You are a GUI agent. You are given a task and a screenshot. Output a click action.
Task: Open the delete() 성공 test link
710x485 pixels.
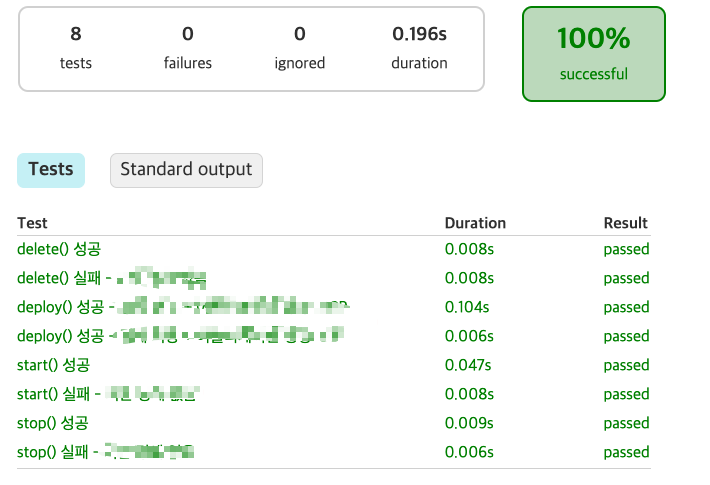point(59,249)
